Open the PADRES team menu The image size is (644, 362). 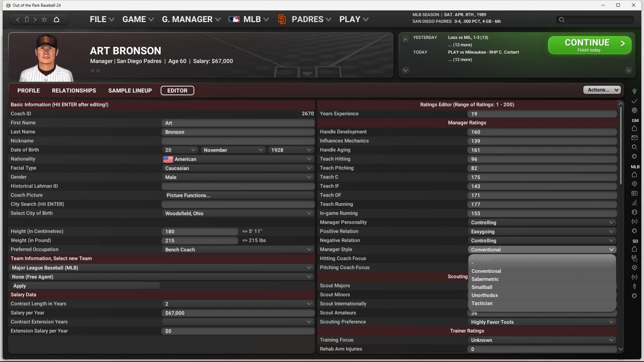click(x=305, y=19)
